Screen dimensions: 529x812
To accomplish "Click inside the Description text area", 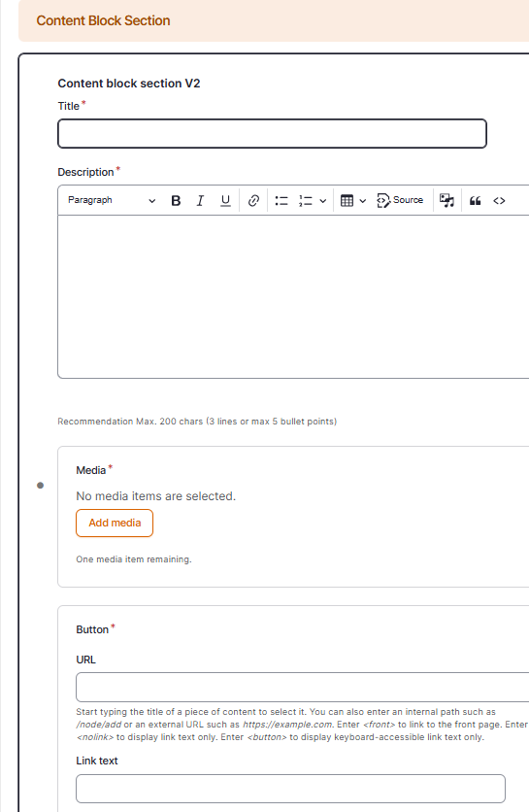I will coord(293,297).
